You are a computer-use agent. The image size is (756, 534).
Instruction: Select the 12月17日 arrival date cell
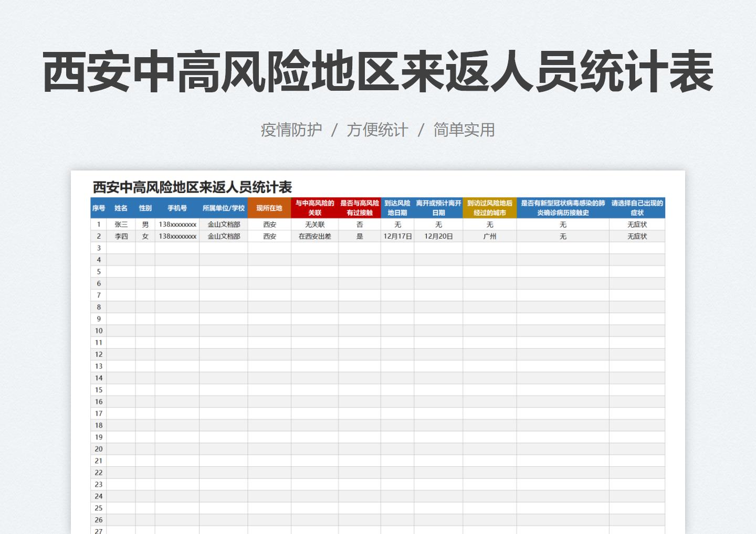point(397,236)
